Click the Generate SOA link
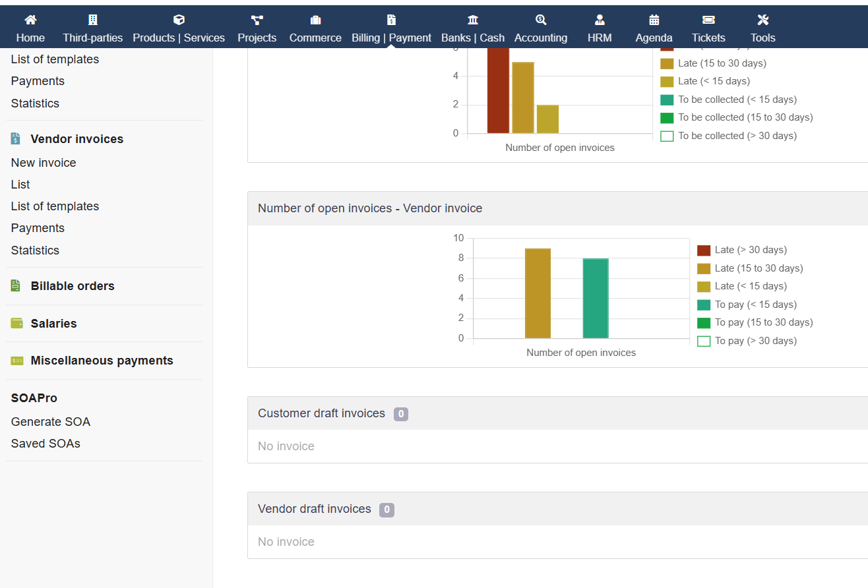The image size is (868, 588). pyautogui.click(x=51, y=422)
